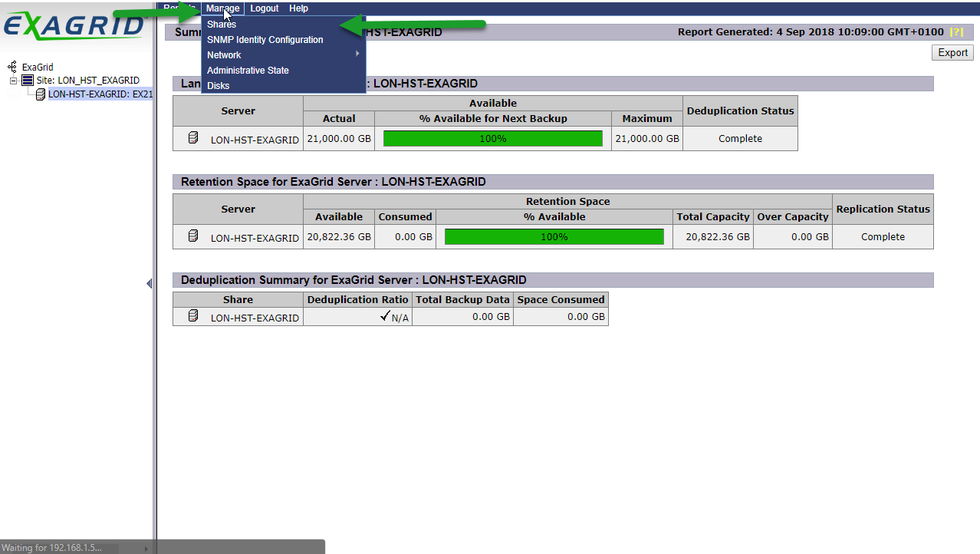
Task: Click Total Backup Data 0.00 GB cell
Action: [x=462, y=316]
